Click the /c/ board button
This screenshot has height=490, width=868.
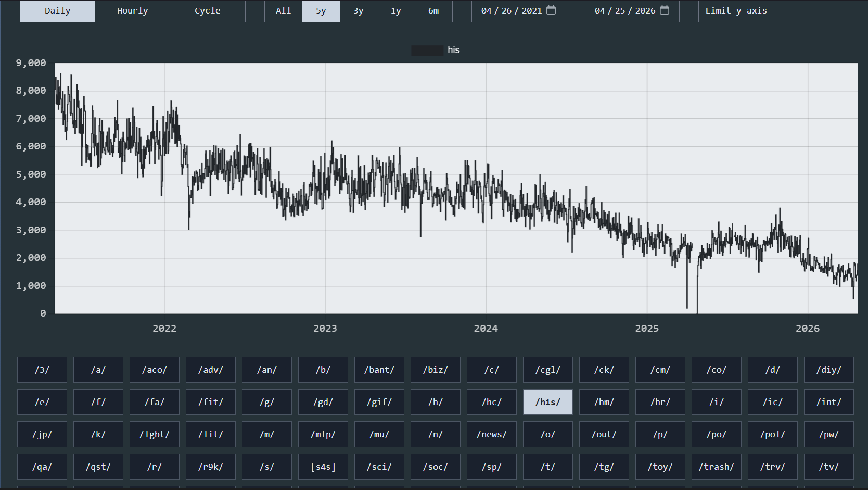(x=492, y=370)
